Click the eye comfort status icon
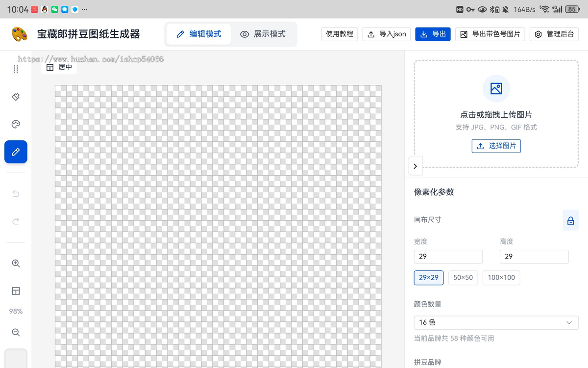Image resolution: width=588 pixels, height=368 pixels. click(x=483, y=9)
